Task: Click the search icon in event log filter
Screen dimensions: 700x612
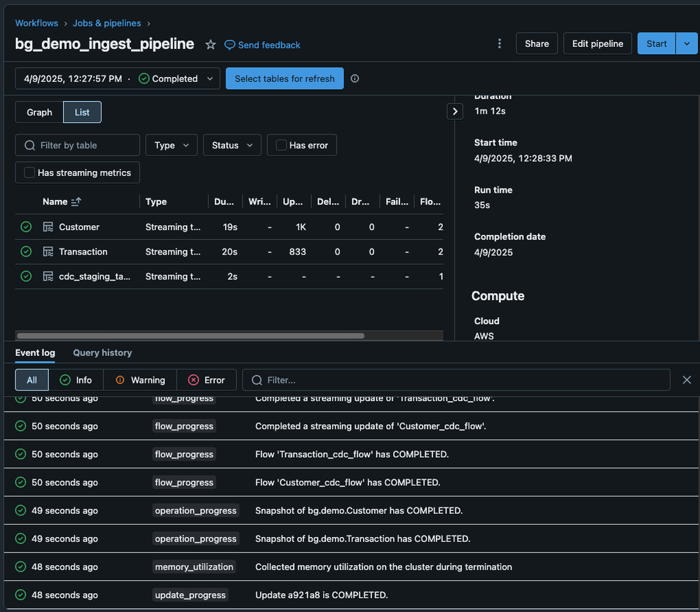Action: 256,380
